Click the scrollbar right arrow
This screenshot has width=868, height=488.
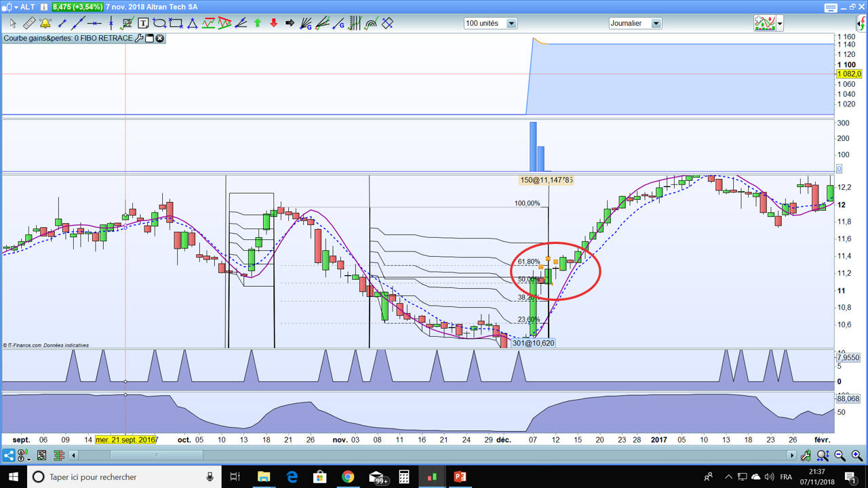791,455
